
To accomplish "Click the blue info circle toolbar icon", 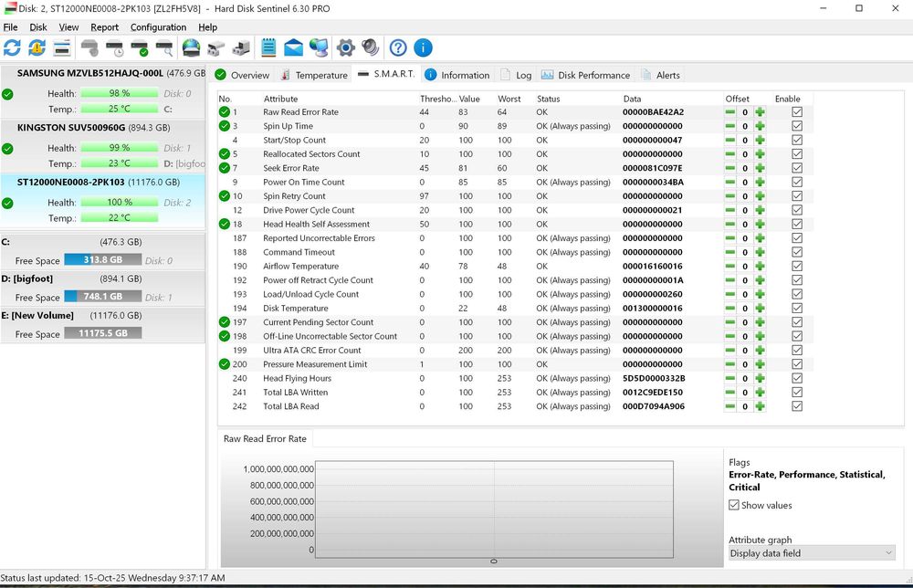I will pos(423,47).
